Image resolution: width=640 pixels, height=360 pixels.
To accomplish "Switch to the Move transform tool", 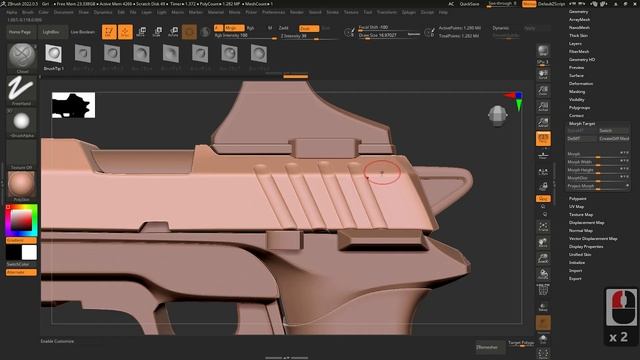I will (141, 32).
